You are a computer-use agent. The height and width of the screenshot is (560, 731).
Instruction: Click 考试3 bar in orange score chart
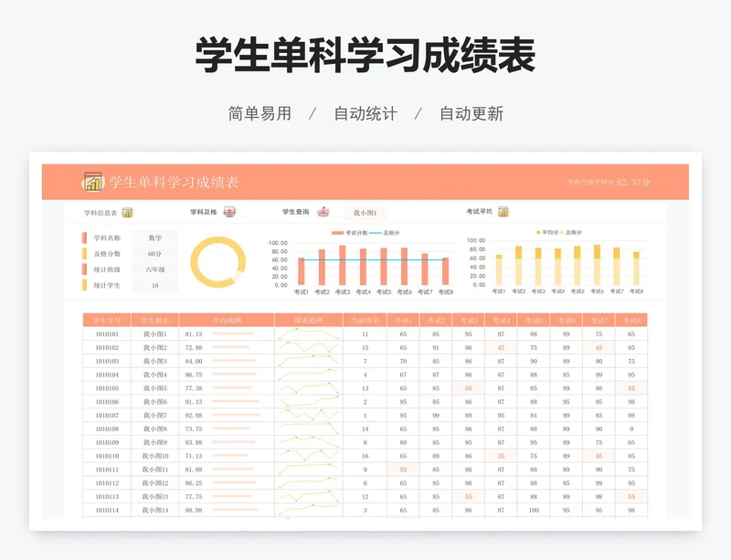(343, 265)
